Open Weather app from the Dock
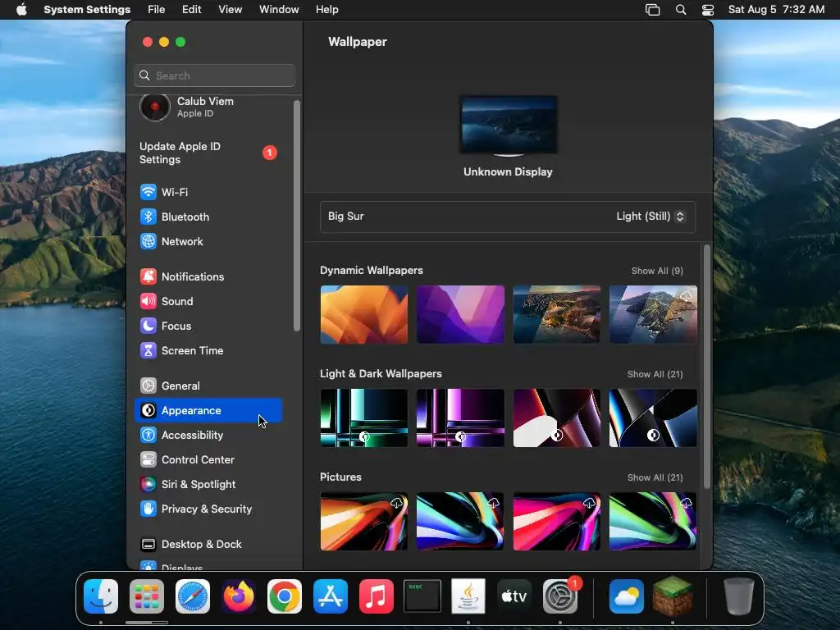This screenshot has width=840, height=630. [x=626, y=596]
